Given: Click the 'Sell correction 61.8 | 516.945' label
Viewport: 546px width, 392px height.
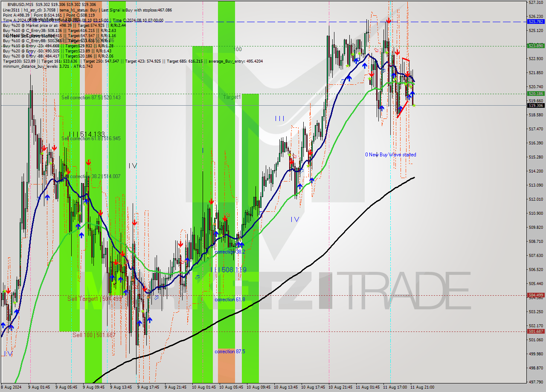Looking at the screenshot, I should click(91, 138).
